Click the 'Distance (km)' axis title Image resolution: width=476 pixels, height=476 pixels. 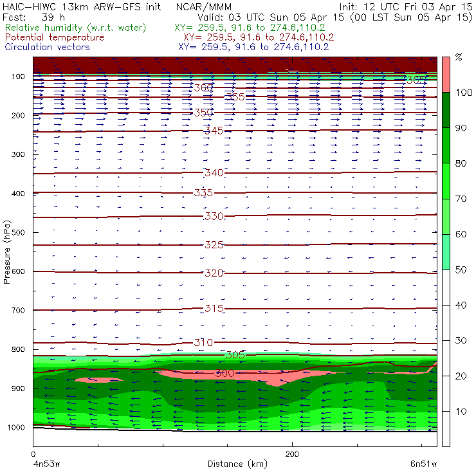point(237,464)
